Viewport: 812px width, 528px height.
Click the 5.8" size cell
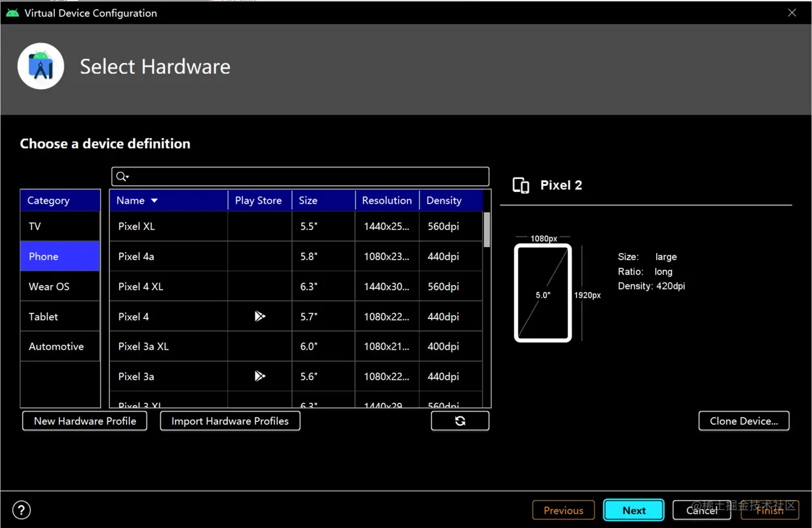tap(323, 256)
